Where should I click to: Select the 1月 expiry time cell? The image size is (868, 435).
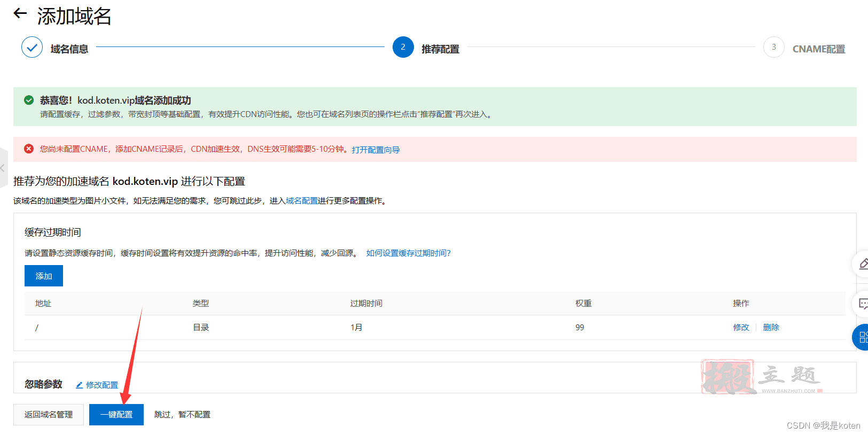click(x=356, y=328)
